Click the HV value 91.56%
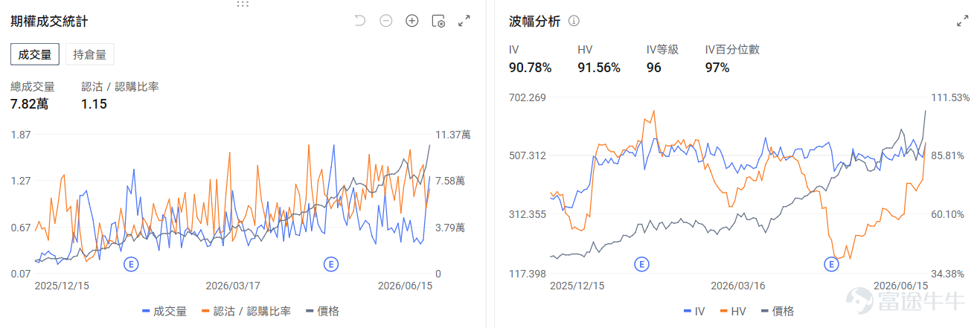This screenshot has width=980, height=328. (x=599, y=68)
